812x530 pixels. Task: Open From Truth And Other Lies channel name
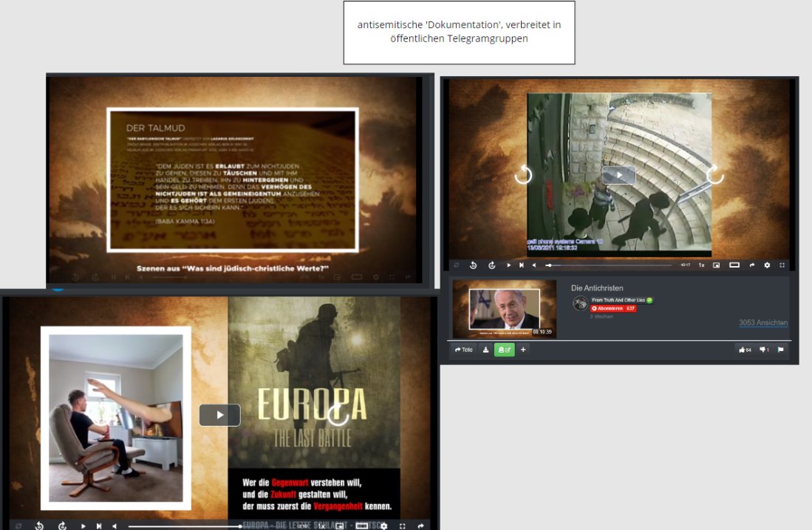(618, 300)
